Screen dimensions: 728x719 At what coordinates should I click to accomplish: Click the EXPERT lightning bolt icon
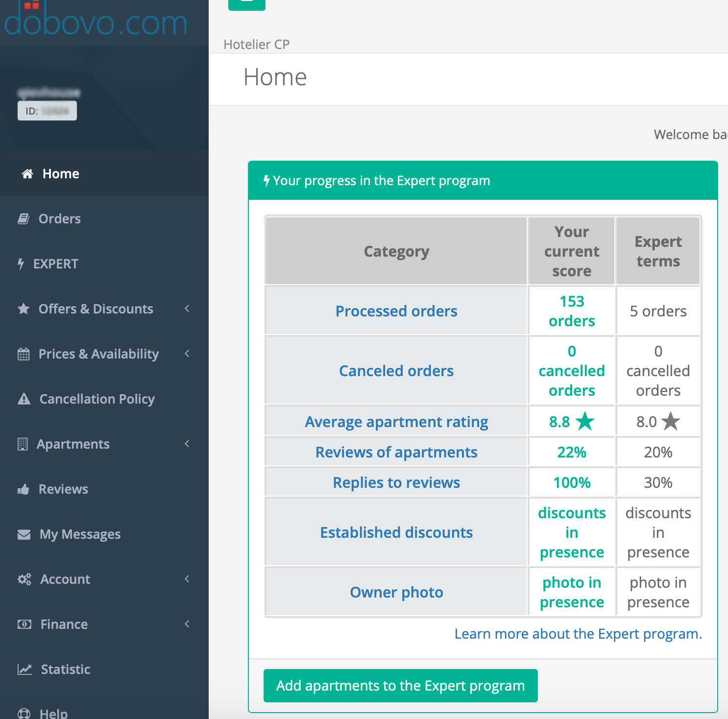coord(21,264)
